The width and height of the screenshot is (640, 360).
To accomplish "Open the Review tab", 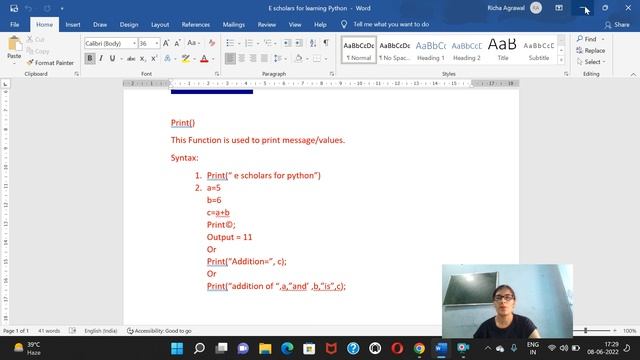I will pyautogui.click(x=267, y=24).
